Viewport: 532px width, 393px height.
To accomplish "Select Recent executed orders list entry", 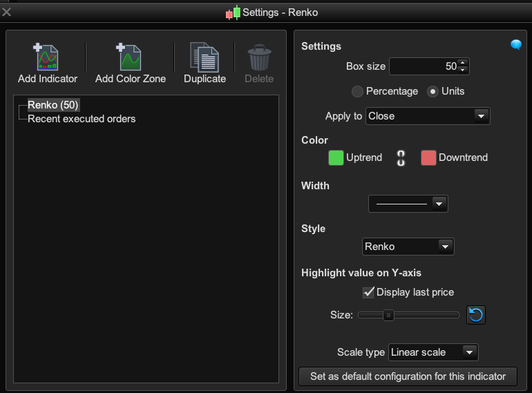I will [x=82, y=119].
